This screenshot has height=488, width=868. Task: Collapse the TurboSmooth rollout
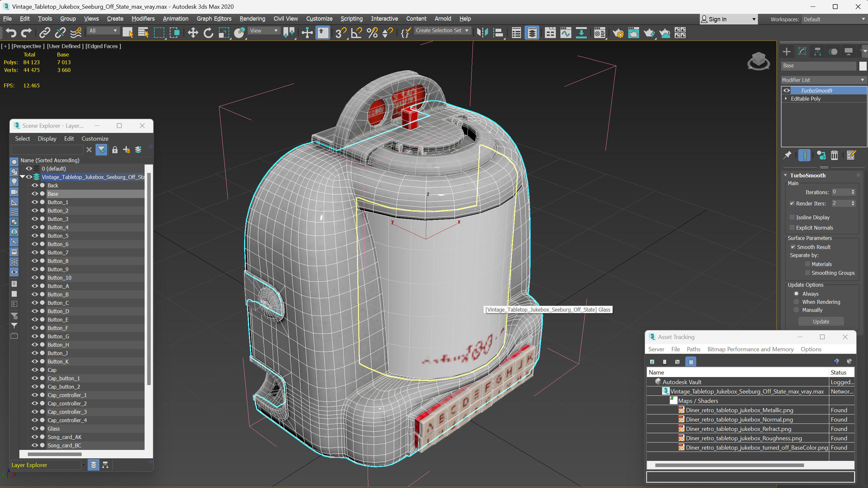[x=785, y=175]
